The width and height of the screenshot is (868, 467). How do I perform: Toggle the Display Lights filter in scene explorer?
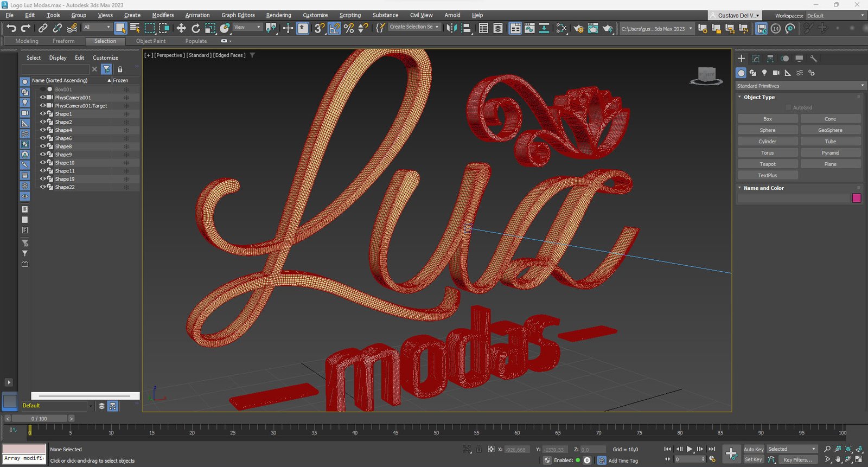(24, 103)
